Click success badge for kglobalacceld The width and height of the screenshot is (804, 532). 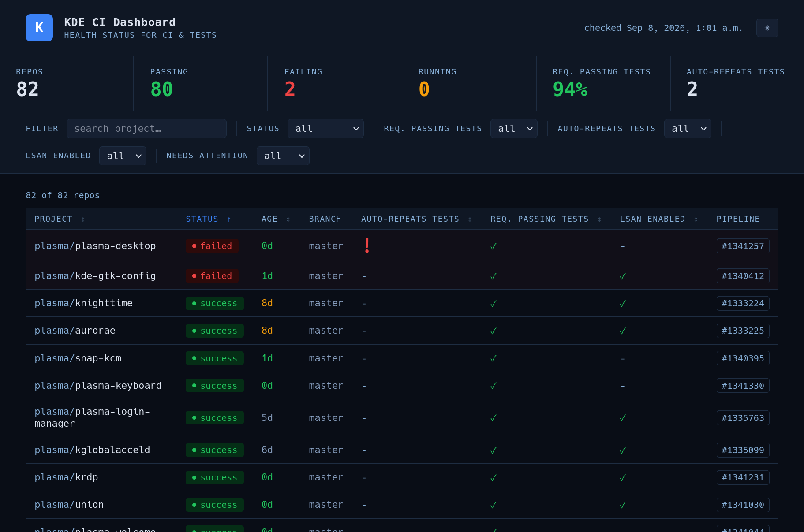pyautogui.click(x=215, y=450)
